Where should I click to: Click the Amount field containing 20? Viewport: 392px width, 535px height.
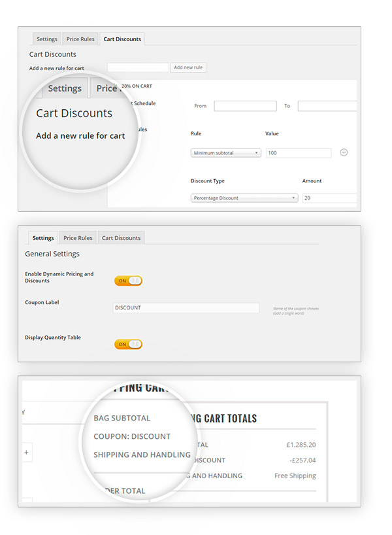click(329, 198)
